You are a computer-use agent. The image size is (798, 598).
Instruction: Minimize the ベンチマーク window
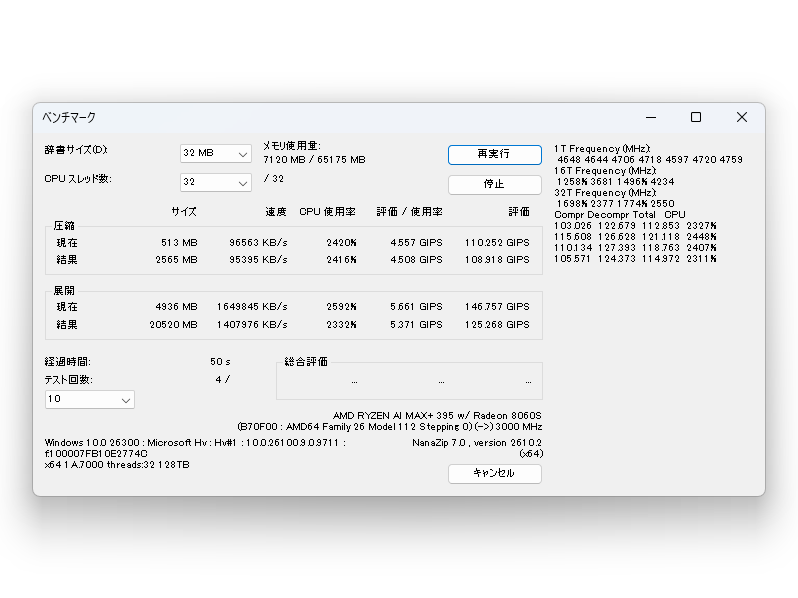[x=651, y=118]
